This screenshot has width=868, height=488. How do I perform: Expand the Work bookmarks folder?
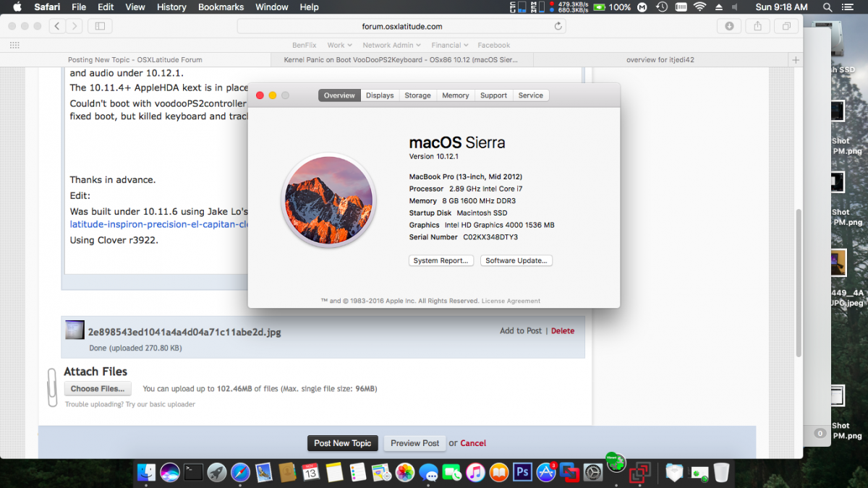[x=339, y=45]
